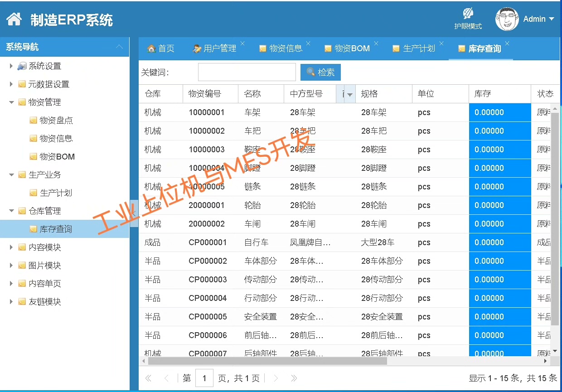Go to the previous page arrow

166,378
